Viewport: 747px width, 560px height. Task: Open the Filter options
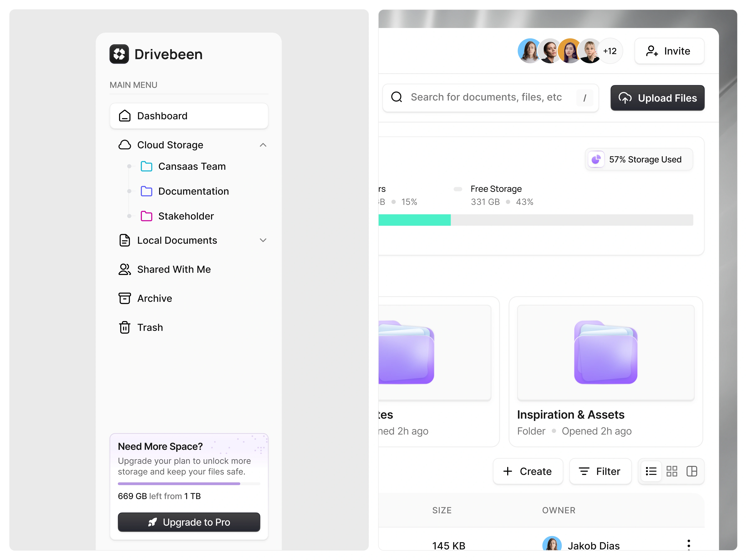[600, 471]
